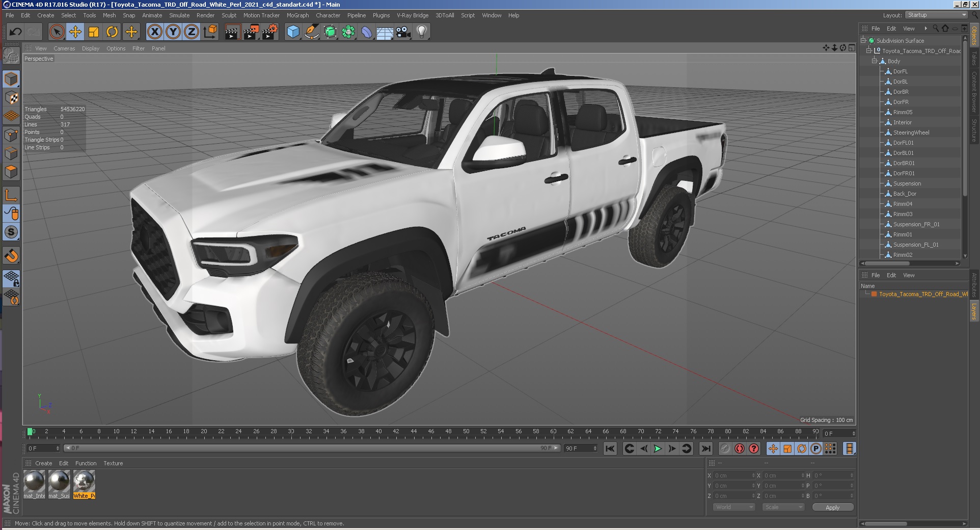Add a Camera object

point(403,32)
